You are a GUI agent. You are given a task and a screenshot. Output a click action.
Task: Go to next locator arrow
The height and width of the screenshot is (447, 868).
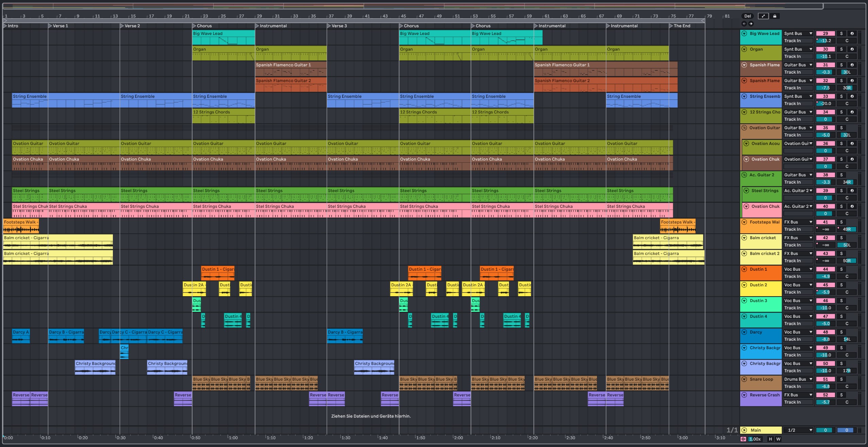[751, 24]
